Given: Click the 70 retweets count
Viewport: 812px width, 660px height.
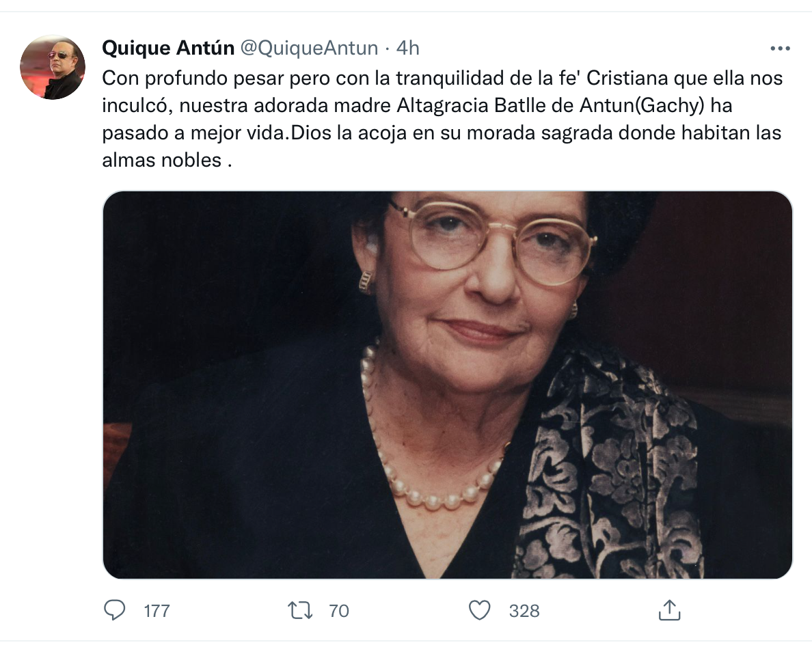Looking at the screenshot, I should click(x=339, y=611).
